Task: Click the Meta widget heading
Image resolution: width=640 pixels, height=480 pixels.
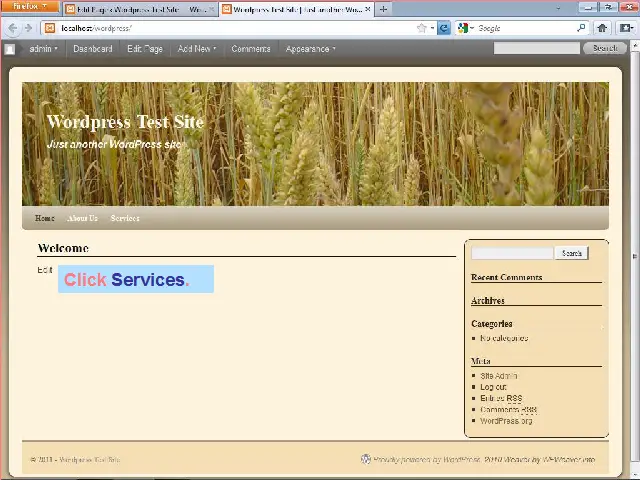Action: pyautogui.click(x=481, y=361)
